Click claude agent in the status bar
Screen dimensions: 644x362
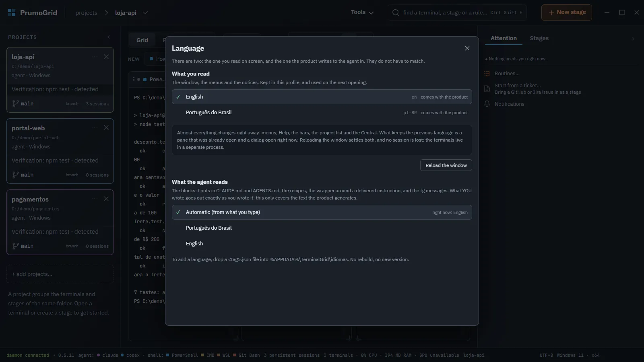click(x=107, y=355)
